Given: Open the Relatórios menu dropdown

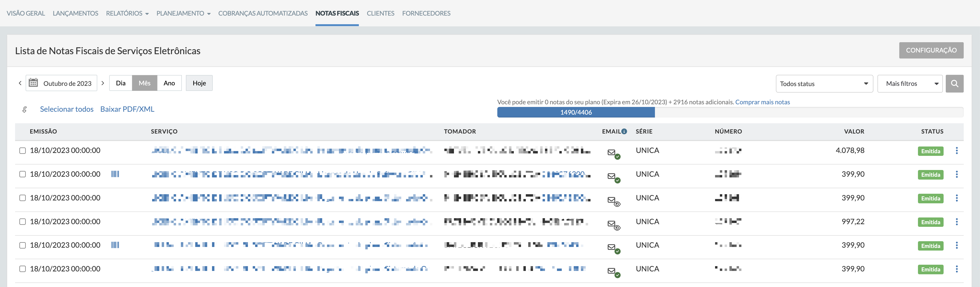Looking at the screenshot, I should [127, 13].
